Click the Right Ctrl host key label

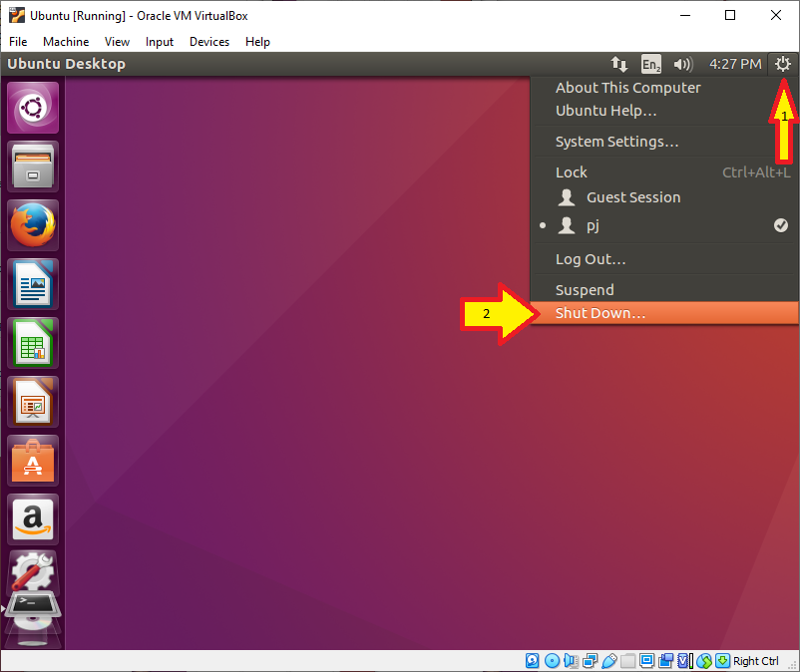[756, 661]
